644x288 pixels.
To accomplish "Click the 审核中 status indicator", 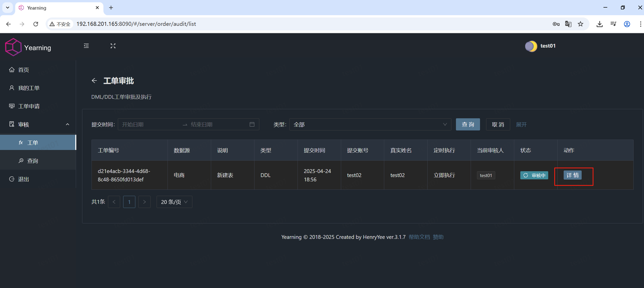I will point(534,175).
